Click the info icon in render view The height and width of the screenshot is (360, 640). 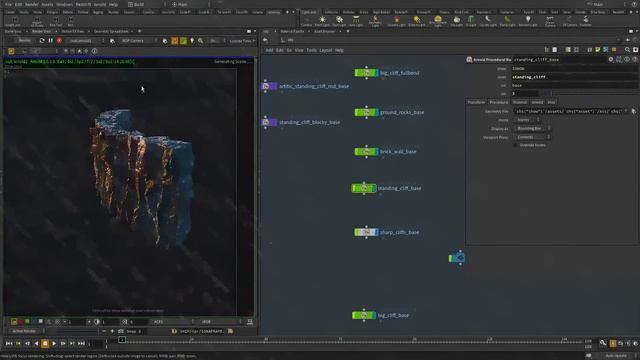tap(95, 51)
